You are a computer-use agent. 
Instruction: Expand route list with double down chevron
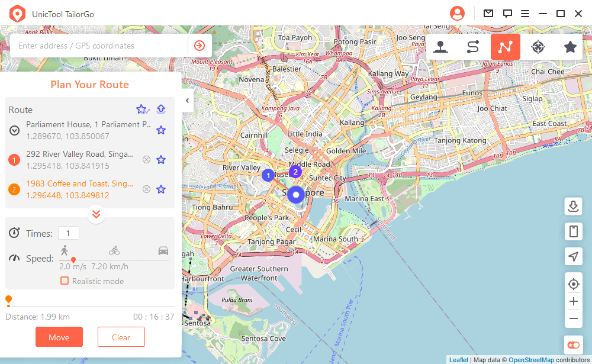tap(96, 214)
